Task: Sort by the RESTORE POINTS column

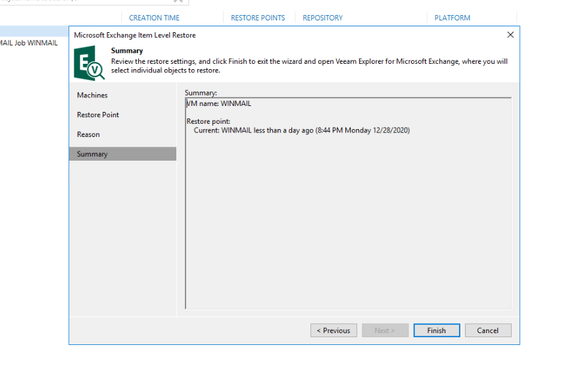Action: click(258, 18)
